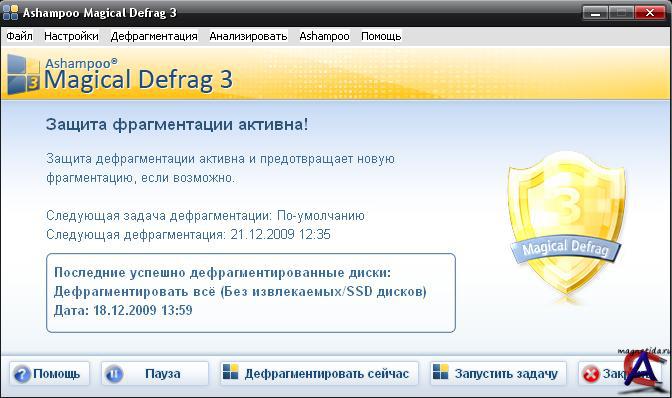The width and height of the screenshot is (672, 398).
Task: Click text 'Дата: 18.12.2009 13:59'
Action: pos(123,310)
